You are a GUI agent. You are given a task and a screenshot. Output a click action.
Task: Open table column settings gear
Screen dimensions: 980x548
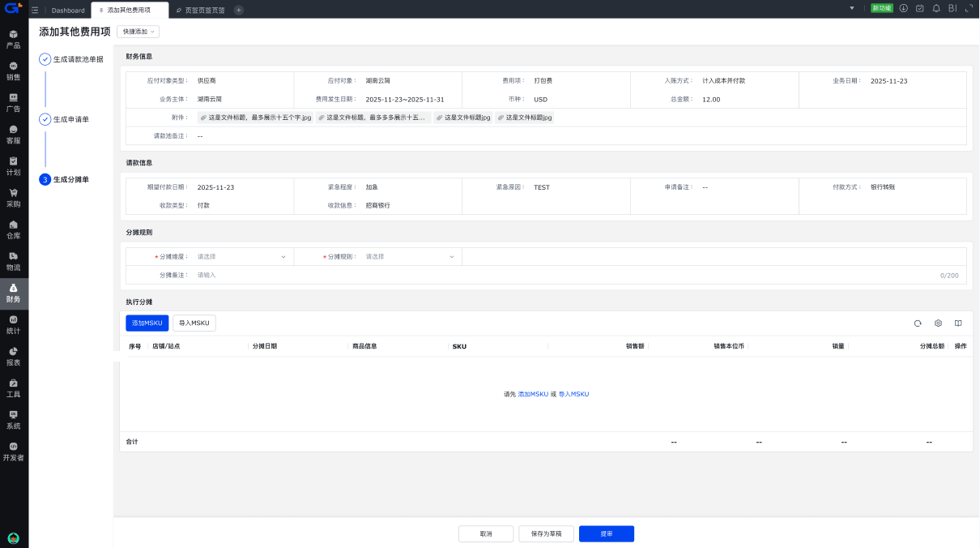[938, 323]
